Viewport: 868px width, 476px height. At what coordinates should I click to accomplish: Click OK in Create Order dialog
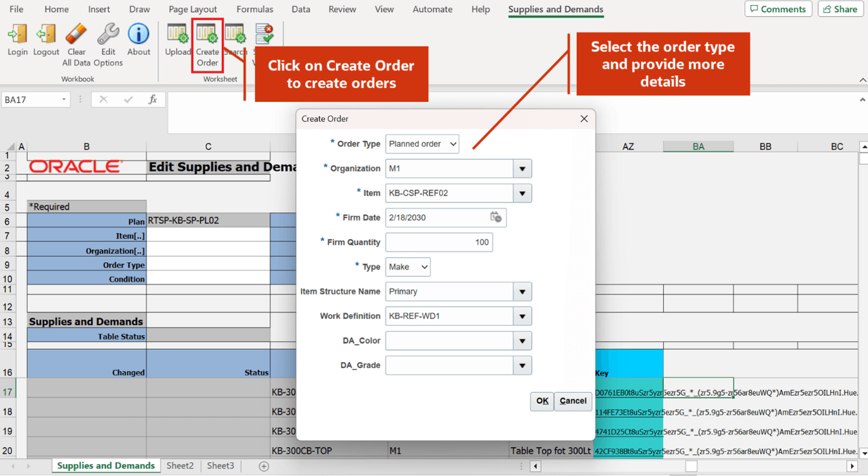tap(542, 401)
